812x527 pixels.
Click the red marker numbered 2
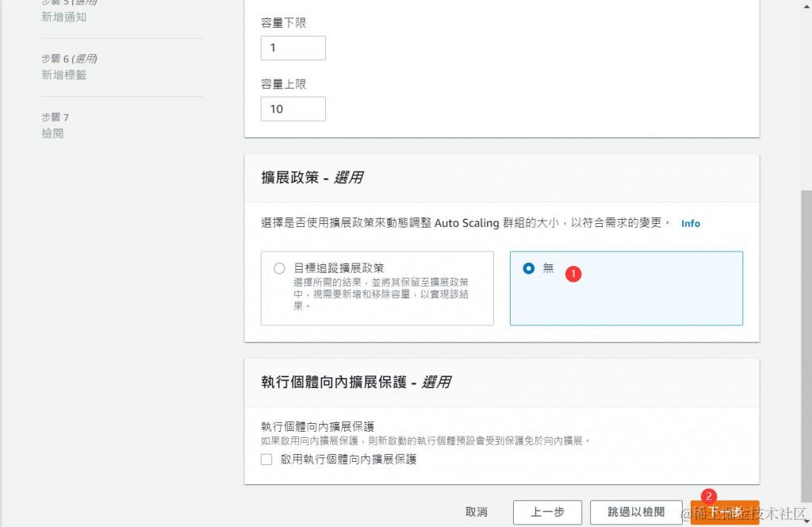coord(710,496)
